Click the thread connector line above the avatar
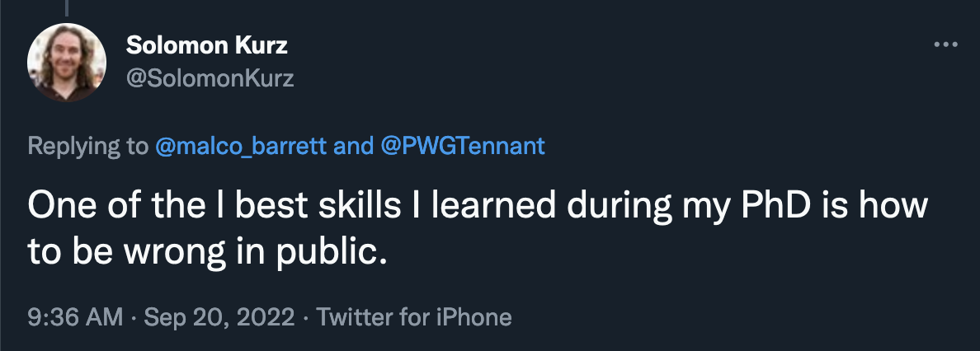This screenshot has height=351, width=980. coord(67,7)
